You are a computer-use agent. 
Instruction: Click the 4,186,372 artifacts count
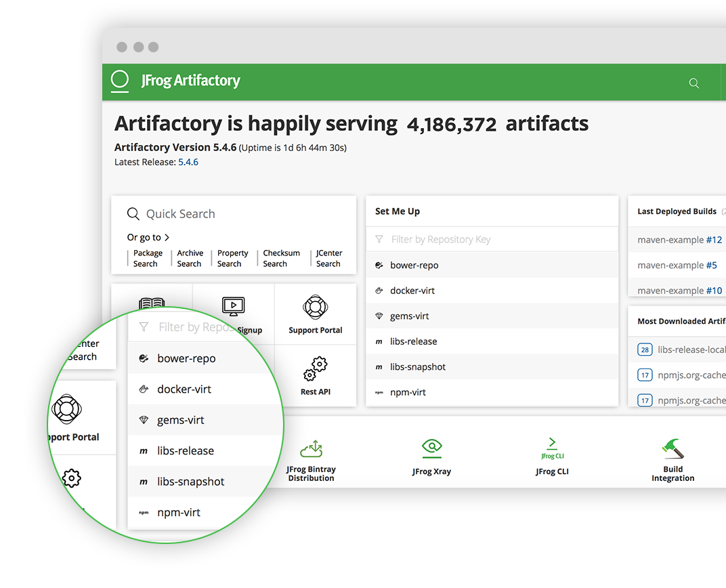pyautogui.click(x=452, y=125)
